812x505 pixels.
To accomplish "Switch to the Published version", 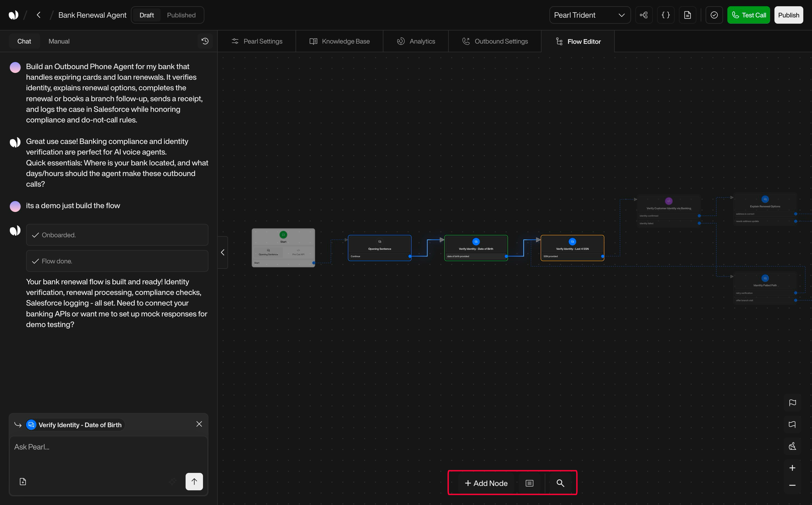I will (x=181, y=15).
